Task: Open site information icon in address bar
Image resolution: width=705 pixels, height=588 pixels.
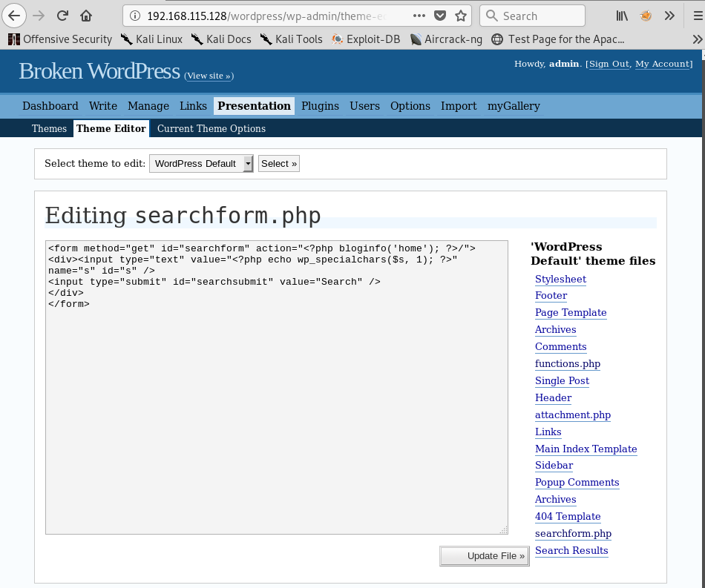Action: [x=134, y=16]
